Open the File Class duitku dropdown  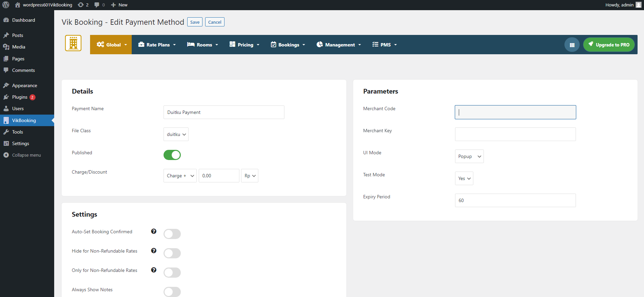(x=176, y=134)
